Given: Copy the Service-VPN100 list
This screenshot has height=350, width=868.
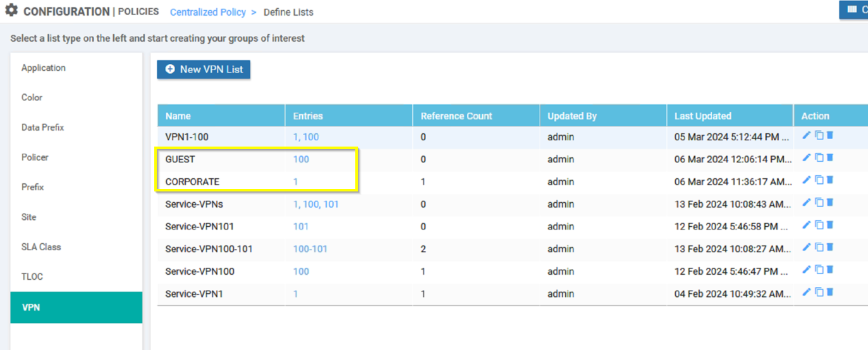Looking at the screenshot, I should pyautogui.click(x=819, y=270).
